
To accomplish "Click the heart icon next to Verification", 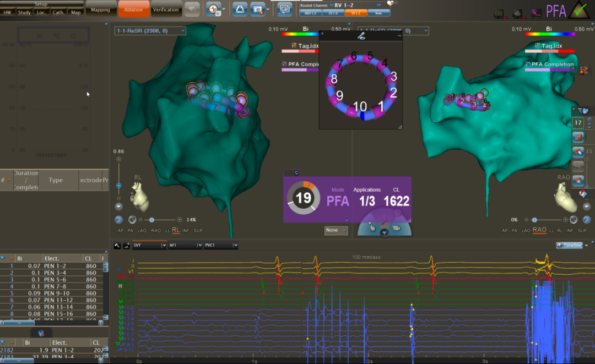I will point(192,9).
